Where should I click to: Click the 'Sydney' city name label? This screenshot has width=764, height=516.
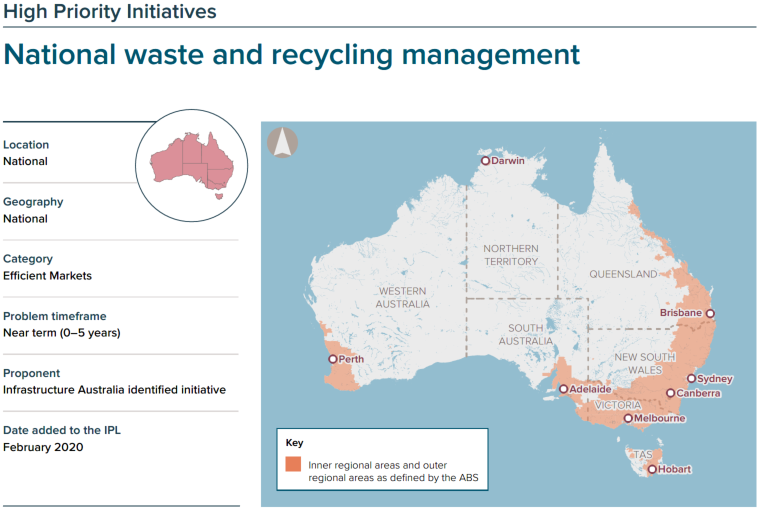[x=715, y=379]
